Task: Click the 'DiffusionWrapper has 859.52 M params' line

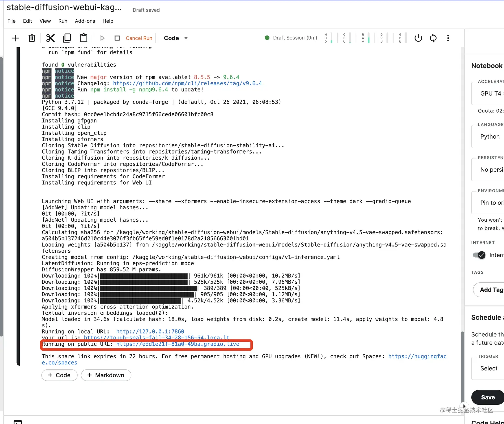Action: tap(101, 269)
